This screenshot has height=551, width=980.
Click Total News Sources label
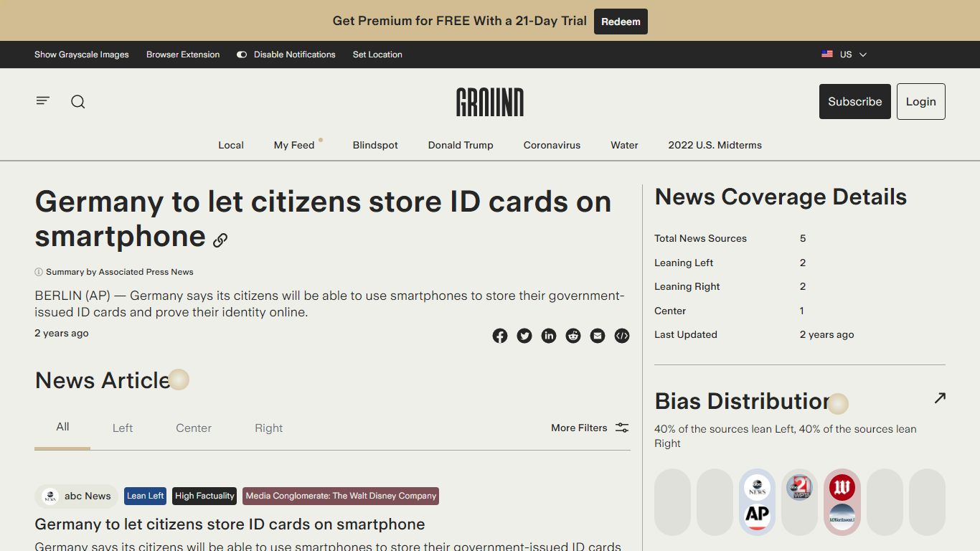(x=700, y=238)
